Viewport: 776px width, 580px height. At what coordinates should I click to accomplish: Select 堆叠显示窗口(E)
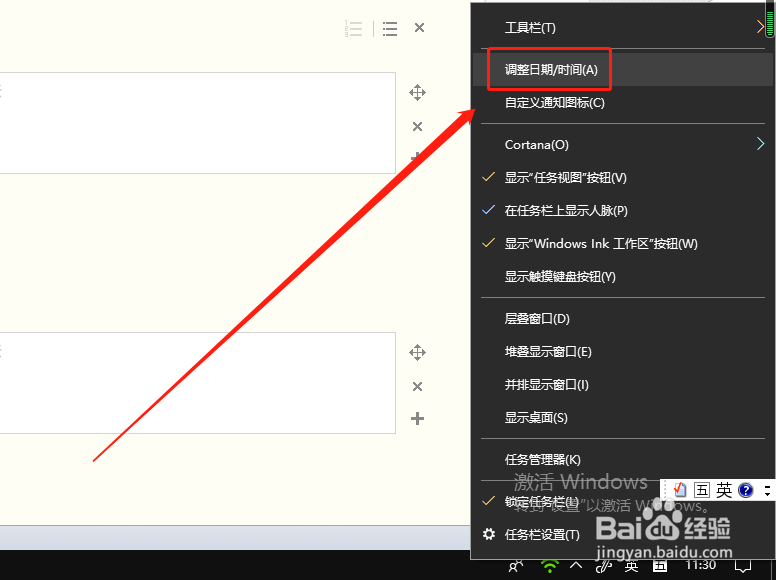click(623, 352)
